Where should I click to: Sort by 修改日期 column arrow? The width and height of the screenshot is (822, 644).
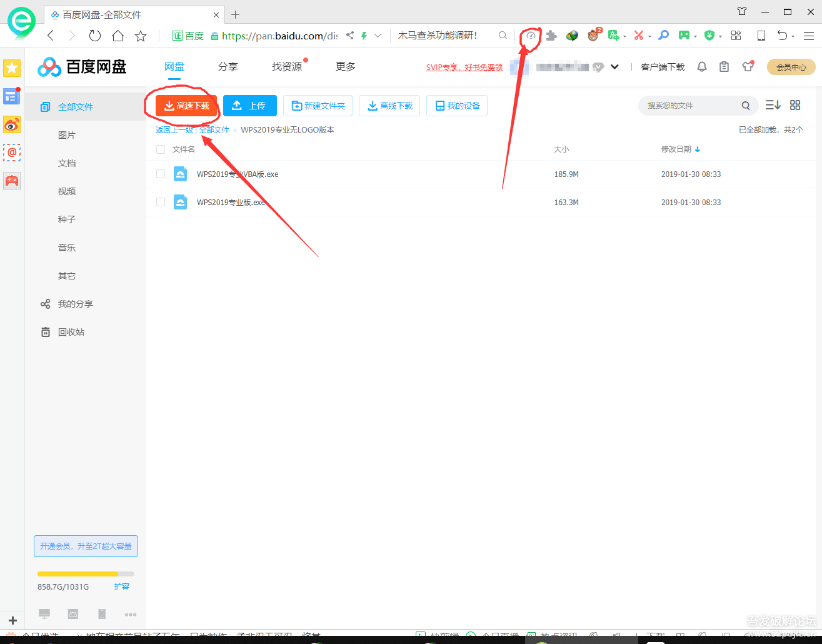click(x=698, y=149)
